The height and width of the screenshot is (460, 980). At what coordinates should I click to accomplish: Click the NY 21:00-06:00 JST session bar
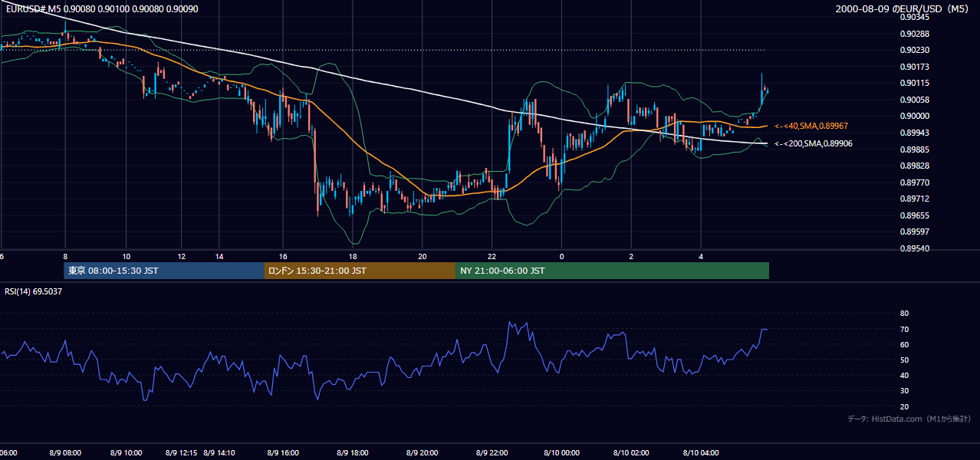612,271
